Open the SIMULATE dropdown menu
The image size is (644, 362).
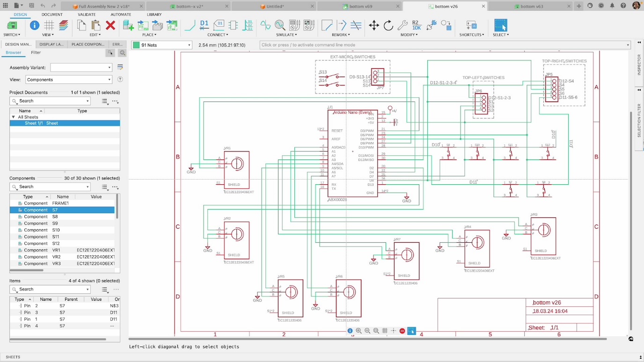click(286, 35)
